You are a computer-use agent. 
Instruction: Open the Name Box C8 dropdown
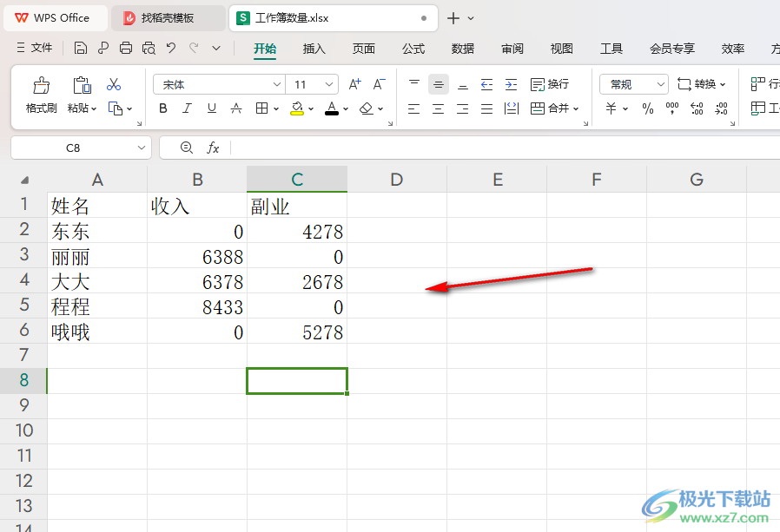(142, 148)
